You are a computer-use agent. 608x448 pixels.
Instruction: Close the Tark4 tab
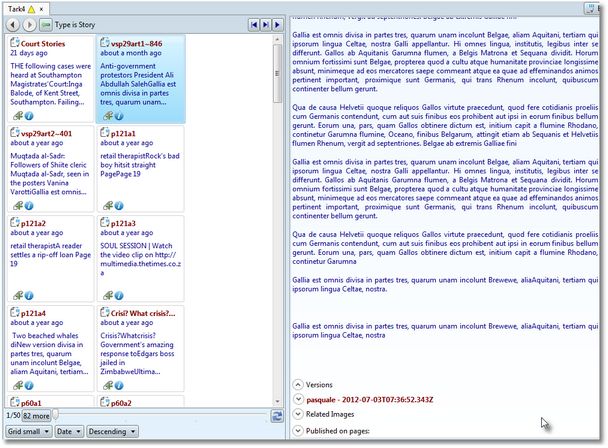coord(41,9)
